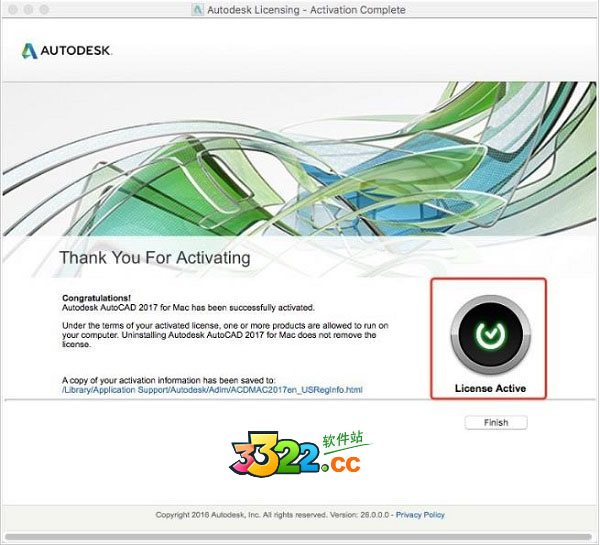Screen dimensions: 600x545
Task: Click the copyright notice in footer
Action: 272,515
